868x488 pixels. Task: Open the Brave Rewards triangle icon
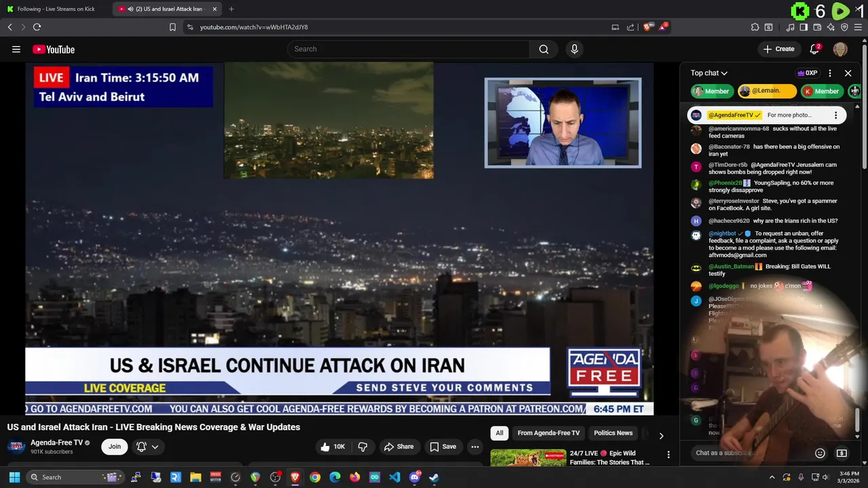[x=663, y=27]
